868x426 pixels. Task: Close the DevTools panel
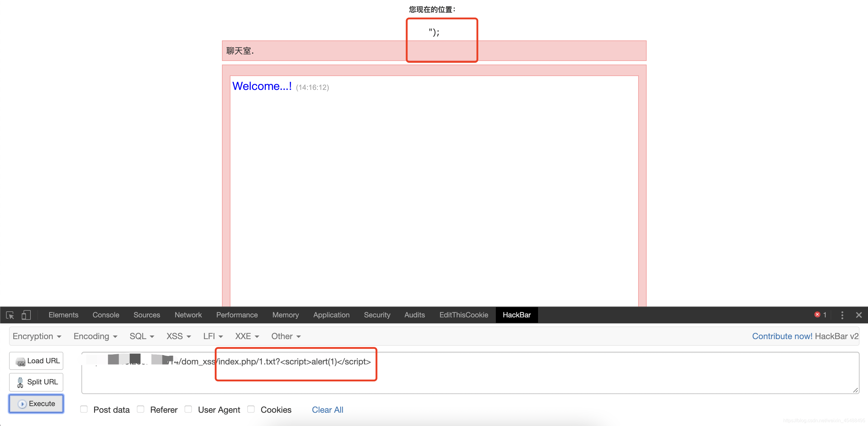[859, 315]
